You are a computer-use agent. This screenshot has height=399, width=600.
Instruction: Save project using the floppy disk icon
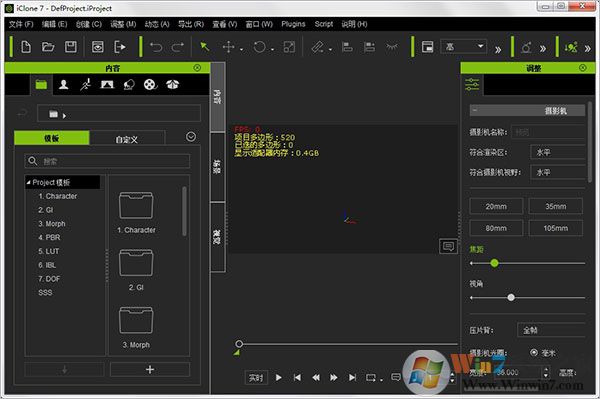tap(70, 47)
